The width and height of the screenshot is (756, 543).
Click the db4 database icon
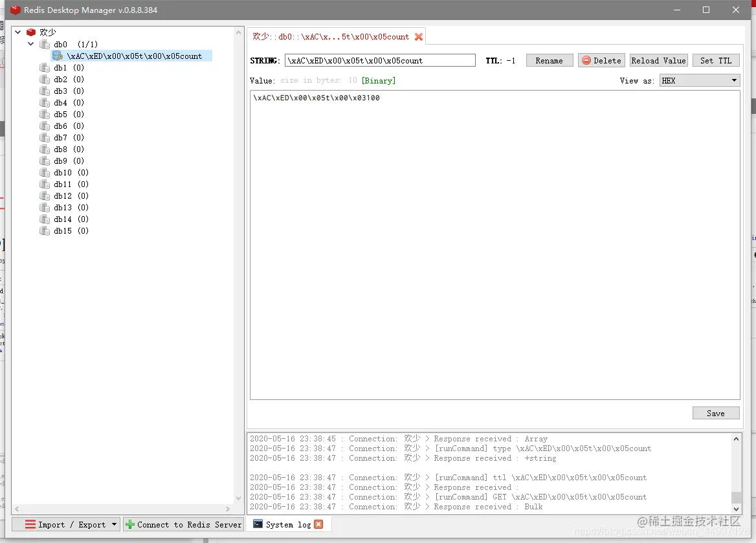point(45,103)
